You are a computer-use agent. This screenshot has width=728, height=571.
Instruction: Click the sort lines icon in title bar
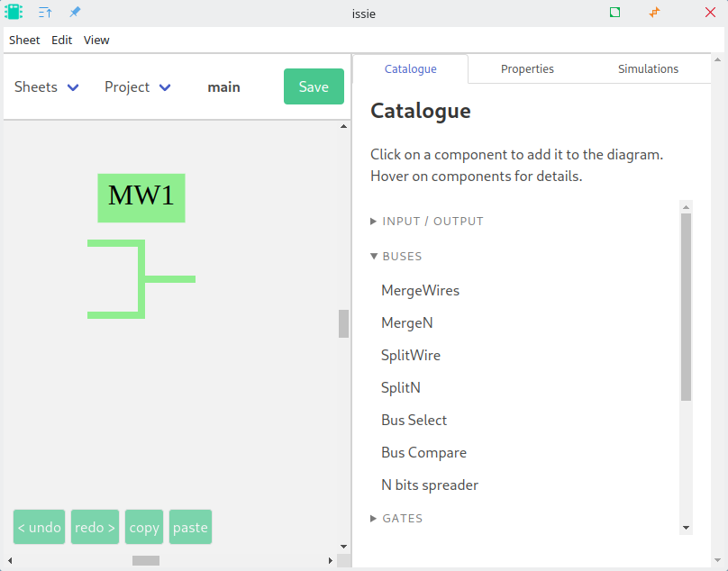[x=45, y=13]
